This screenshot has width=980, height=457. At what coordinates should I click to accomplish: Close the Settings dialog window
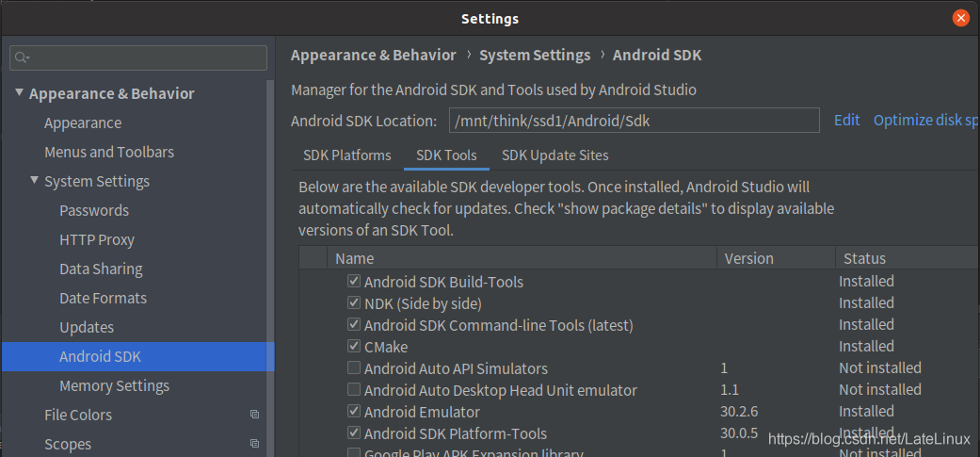(x=960, y=18)
